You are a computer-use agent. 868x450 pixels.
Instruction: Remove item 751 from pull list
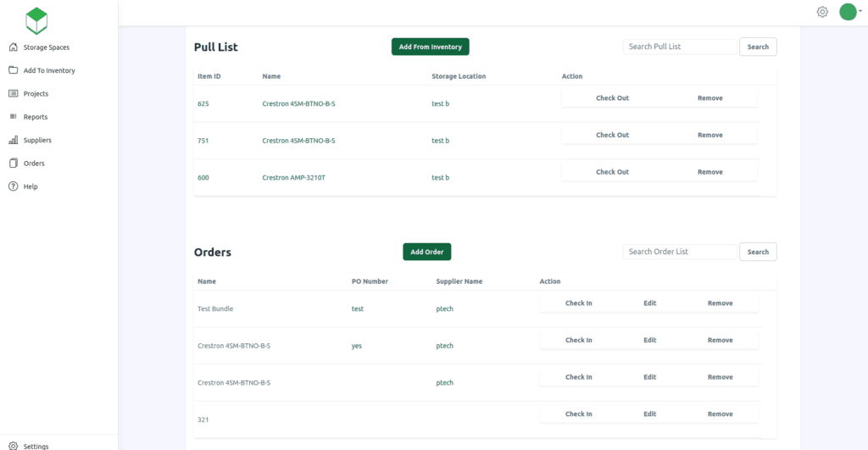tap(710, 135)
